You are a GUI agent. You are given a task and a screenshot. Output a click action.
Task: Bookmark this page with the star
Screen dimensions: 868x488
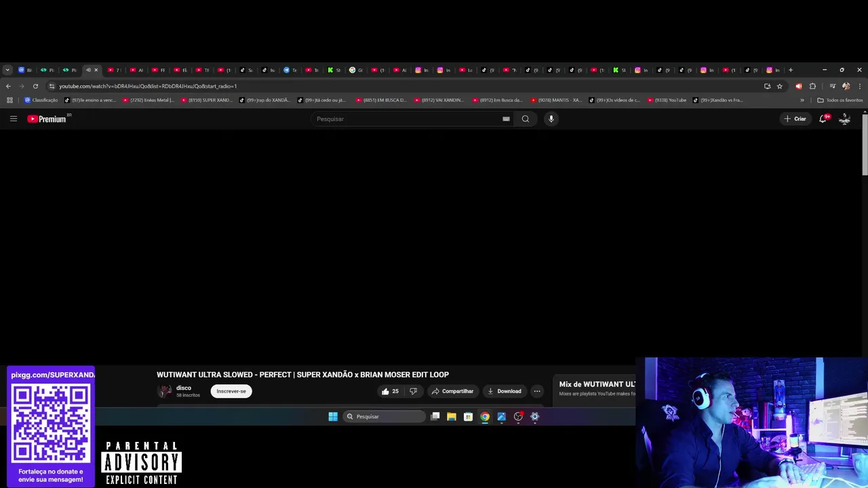(780, 86)
